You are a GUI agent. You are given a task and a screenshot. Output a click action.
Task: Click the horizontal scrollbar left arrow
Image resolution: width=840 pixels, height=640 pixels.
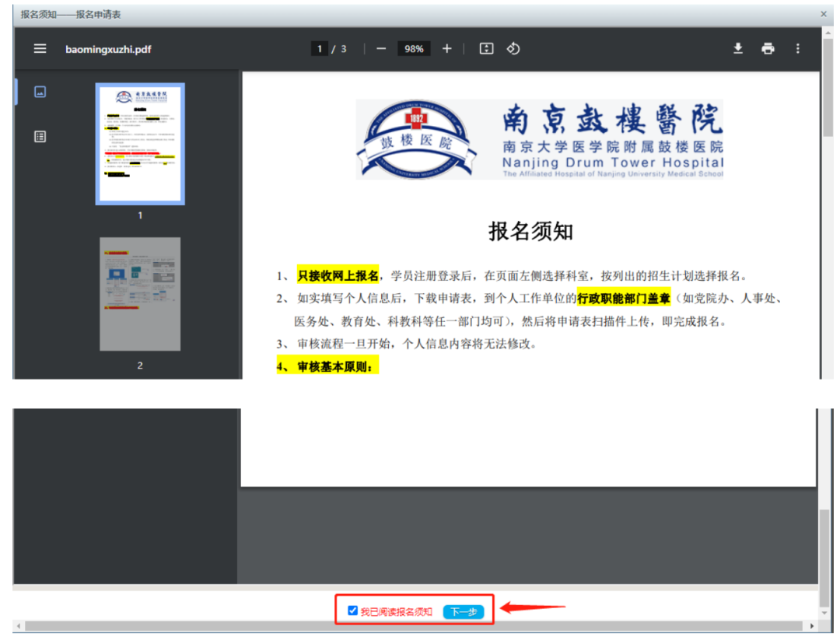[x=19, y=626]
